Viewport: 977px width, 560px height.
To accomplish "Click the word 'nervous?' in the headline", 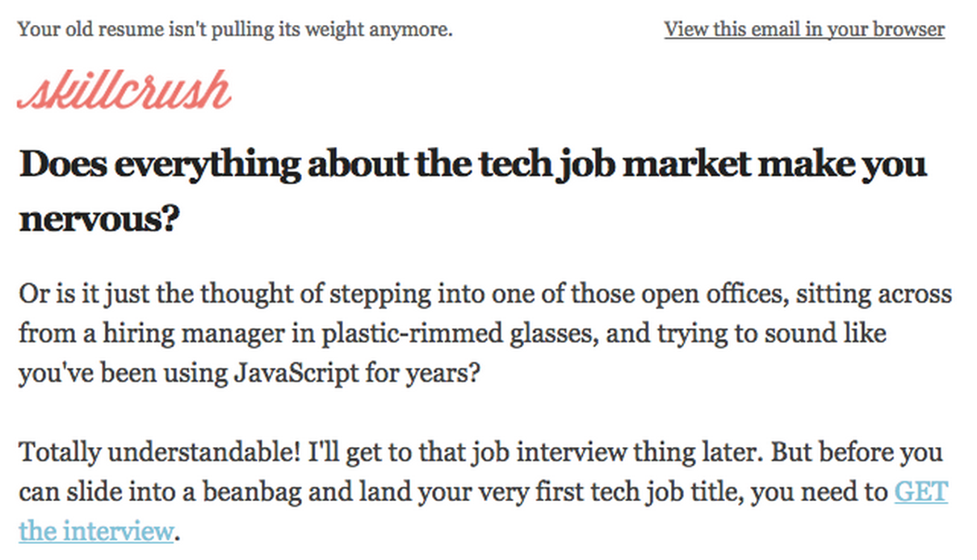I will coord(98,218).
